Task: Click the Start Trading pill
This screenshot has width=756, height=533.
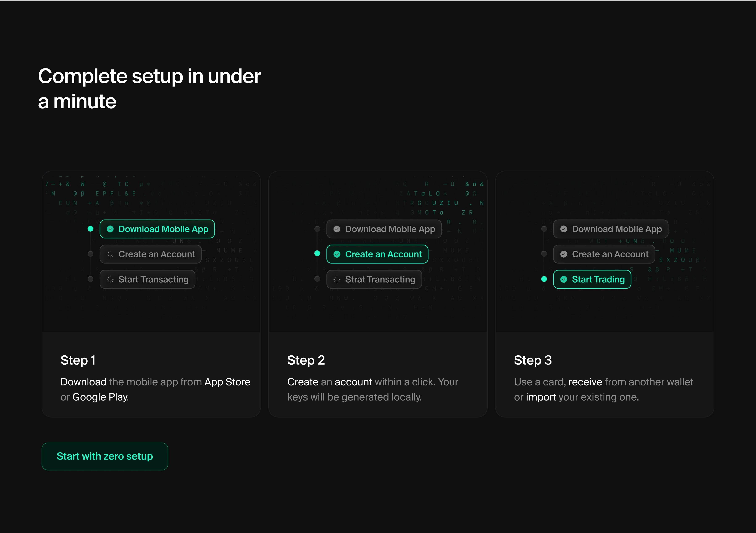Action: (592, 279)
